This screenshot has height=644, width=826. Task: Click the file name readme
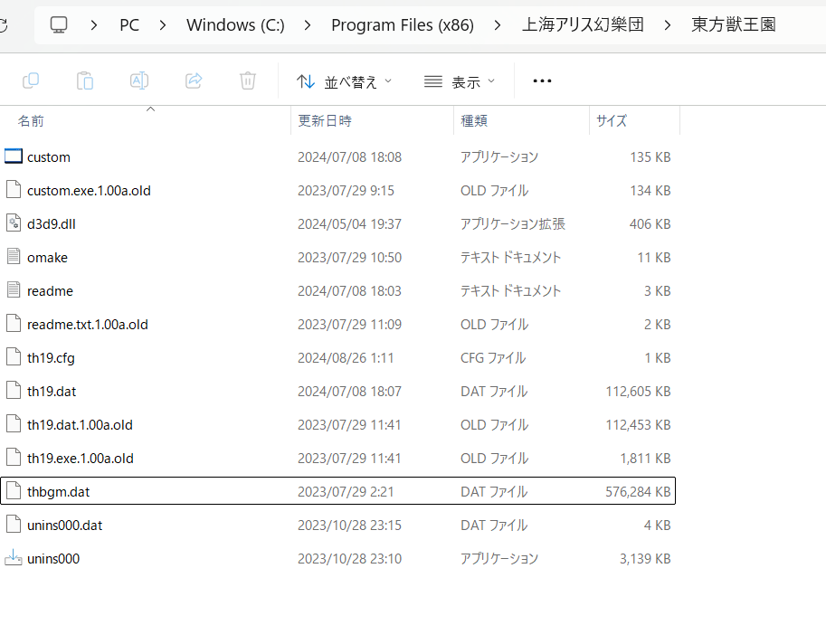50,291
